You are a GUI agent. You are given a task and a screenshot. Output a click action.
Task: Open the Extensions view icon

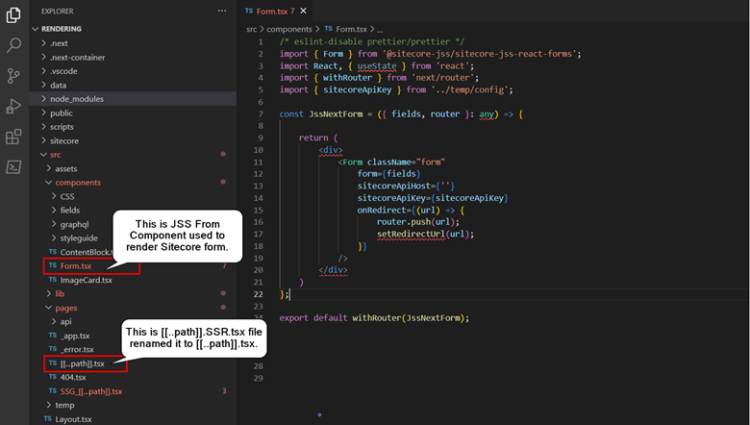[14, 137]
